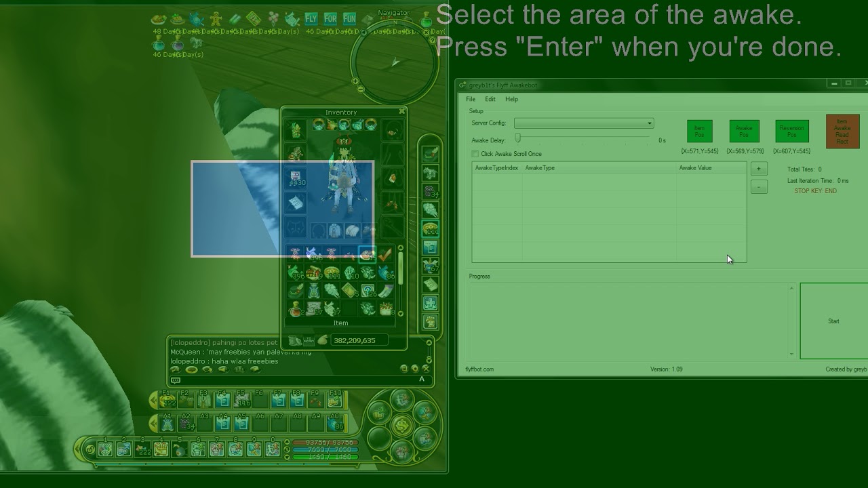868x488 pixels.
Task: Click the Item tab label in Inventory
Action: [x=340, y=323]
